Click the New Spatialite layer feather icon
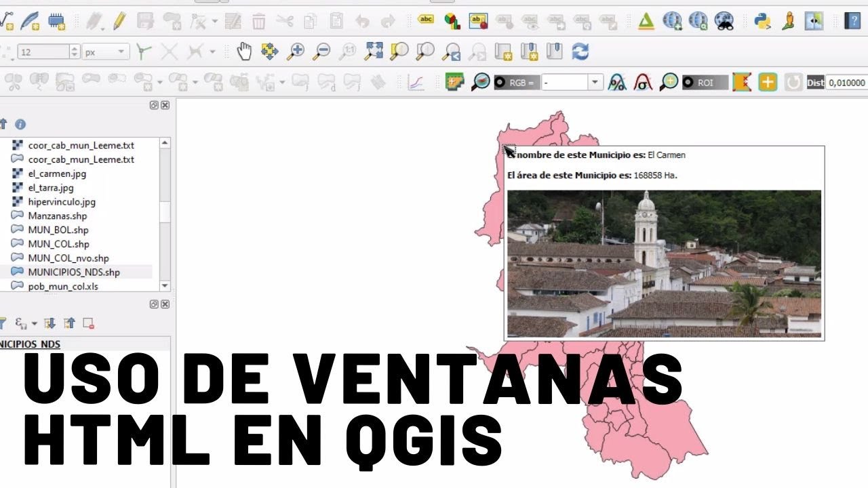This screenshot has height=488, width=868. pos(30,21)
